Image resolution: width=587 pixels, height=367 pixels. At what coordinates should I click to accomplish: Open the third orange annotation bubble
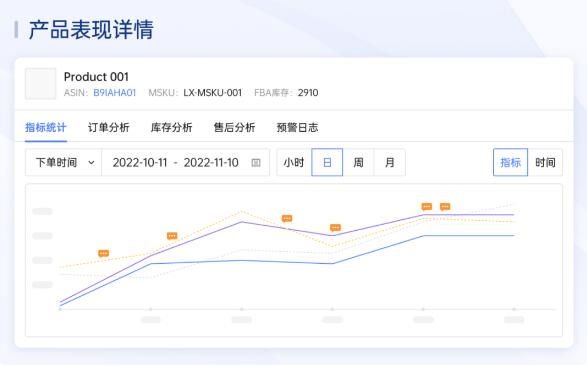tap(287, 218)
